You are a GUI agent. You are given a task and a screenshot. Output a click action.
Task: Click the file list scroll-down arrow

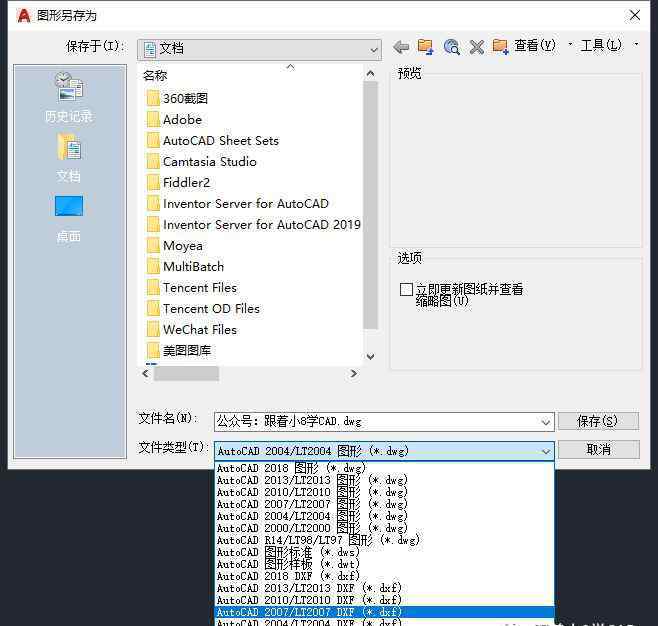[x=370, y=357]
